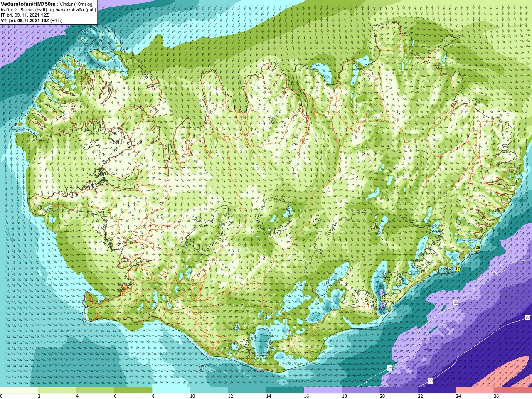Click the darker salmon legend swatch above 26
This screenshot has height=399, width=532.
coord(513,390)
